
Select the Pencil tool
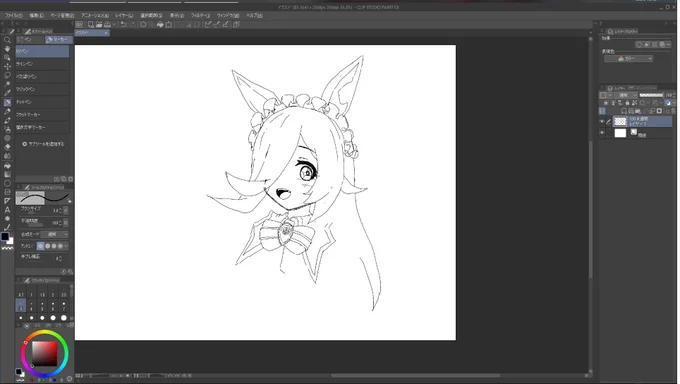click(7, 112)
